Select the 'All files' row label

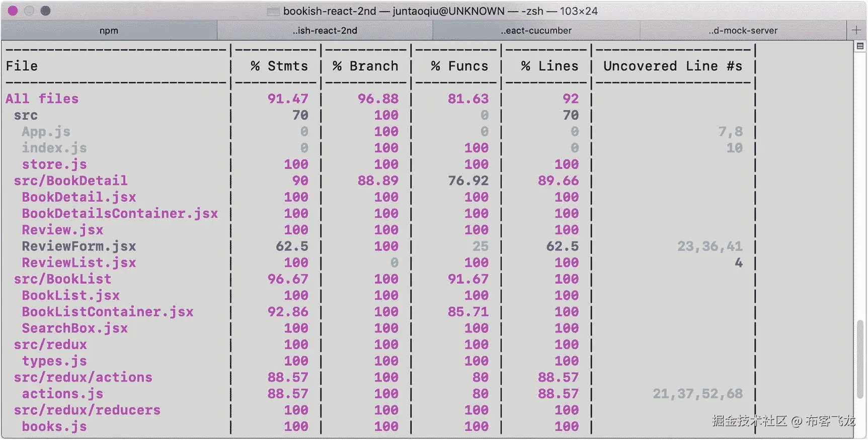[x=42, y=99]
